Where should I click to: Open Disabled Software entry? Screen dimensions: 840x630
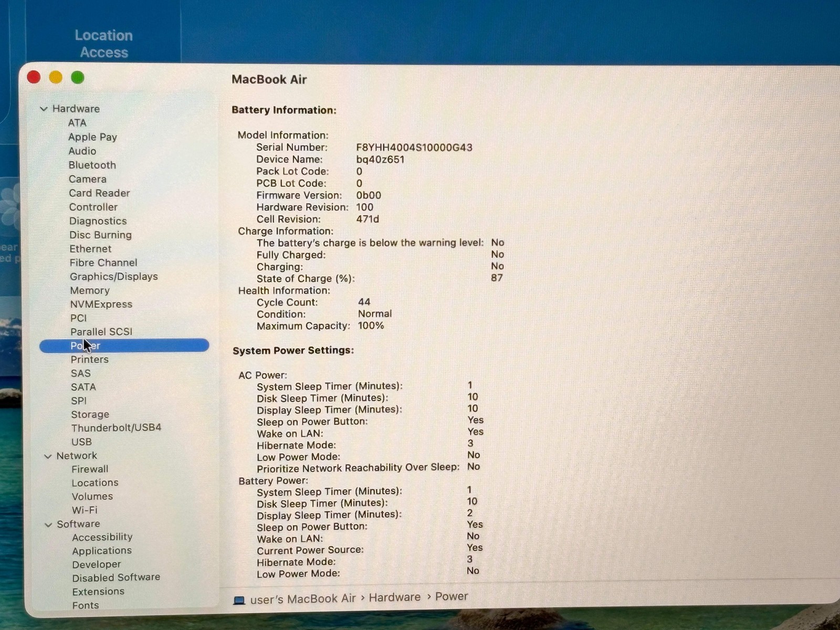coord(116,577)
